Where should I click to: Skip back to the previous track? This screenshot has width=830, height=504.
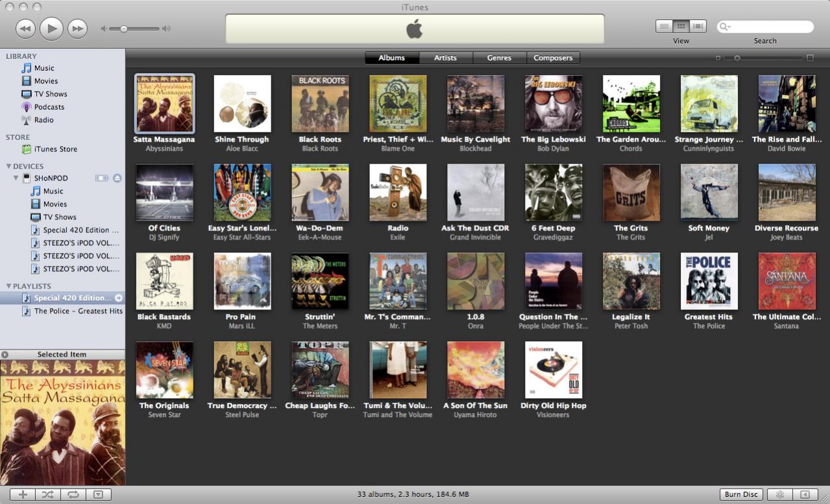[25, 29]
